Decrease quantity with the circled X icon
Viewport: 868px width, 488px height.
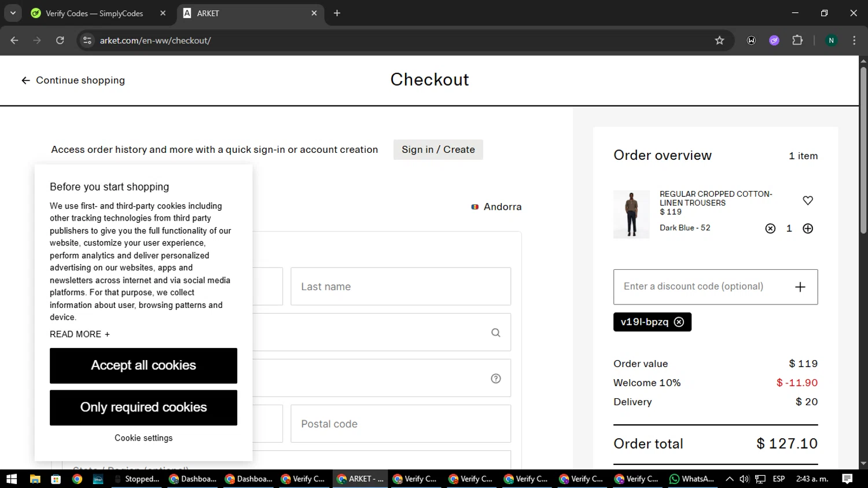coord(770,229)
